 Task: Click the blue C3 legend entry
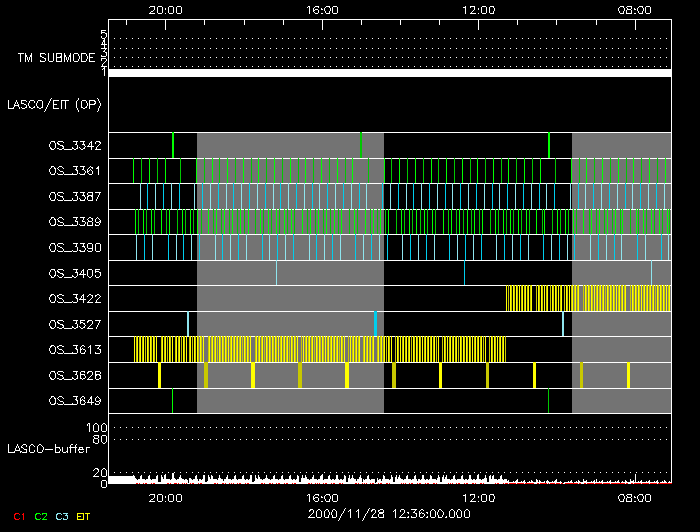pos(62,517)
